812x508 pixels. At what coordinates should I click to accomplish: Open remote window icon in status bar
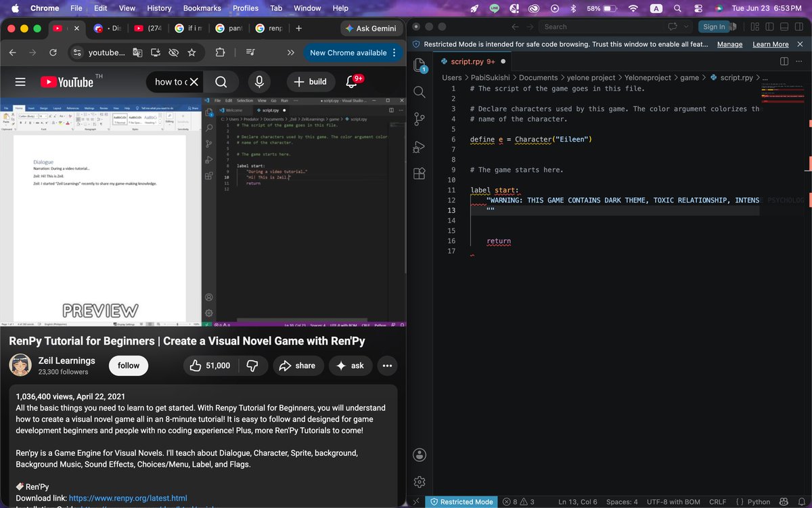click(x=417, y=502)
